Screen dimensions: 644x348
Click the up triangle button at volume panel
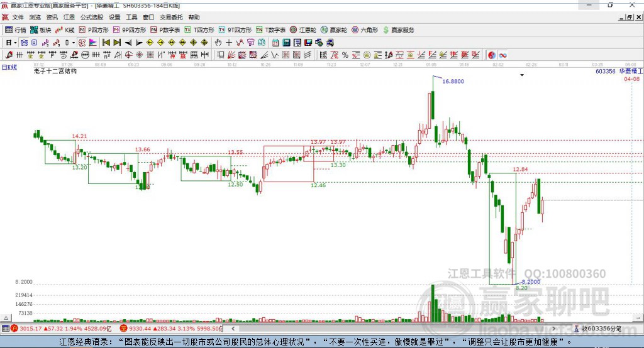click(x=6, y=318)
